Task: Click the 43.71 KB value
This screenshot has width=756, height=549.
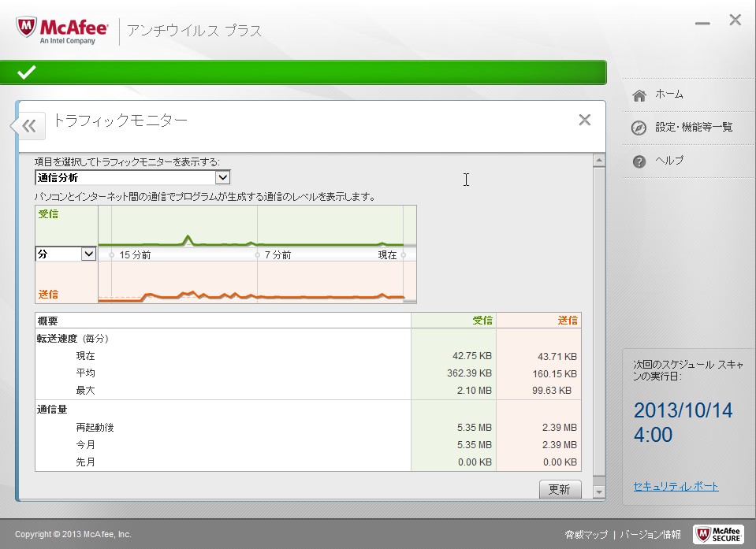Action: pos(557,356)
